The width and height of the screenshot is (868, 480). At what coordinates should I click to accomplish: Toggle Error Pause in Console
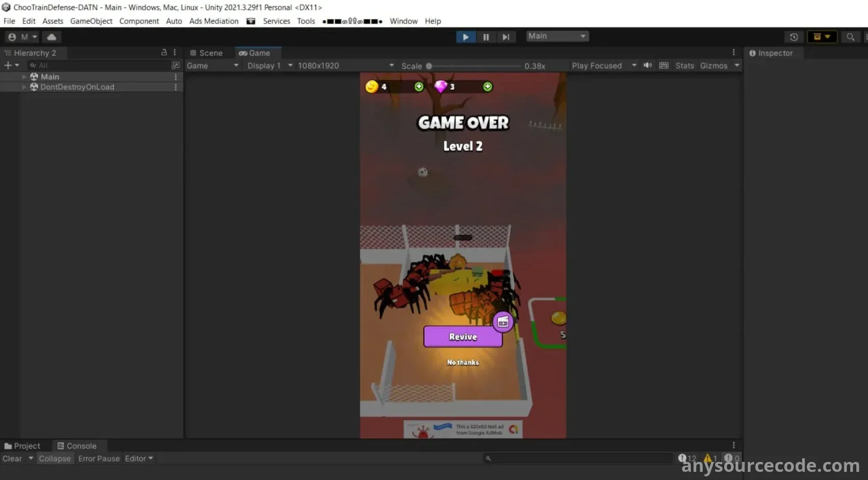coord(99,458)
